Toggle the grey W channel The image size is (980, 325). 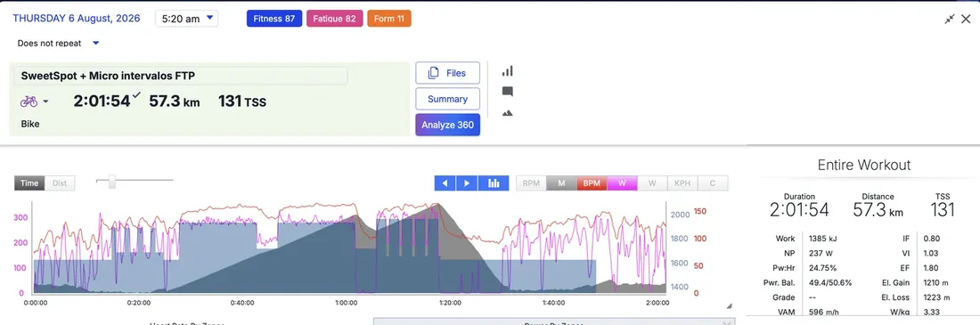[652, 183]
